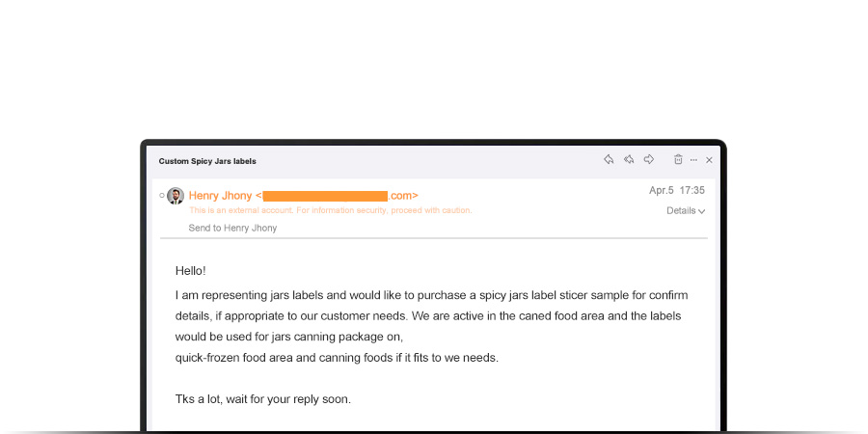Viewport: 868px width, 434px height.
Task: Click the Reply All double-arrow icon
Action: coord(629,160)
